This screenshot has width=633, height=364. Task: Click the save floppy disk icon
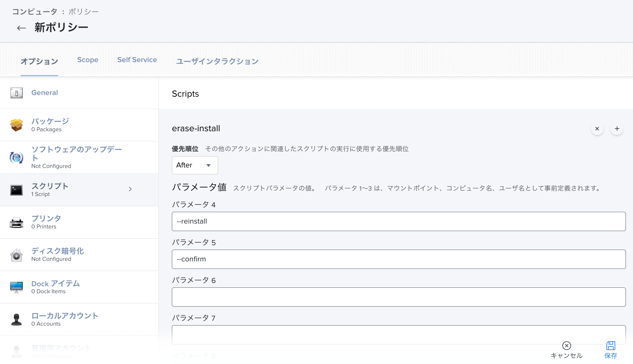611,346
